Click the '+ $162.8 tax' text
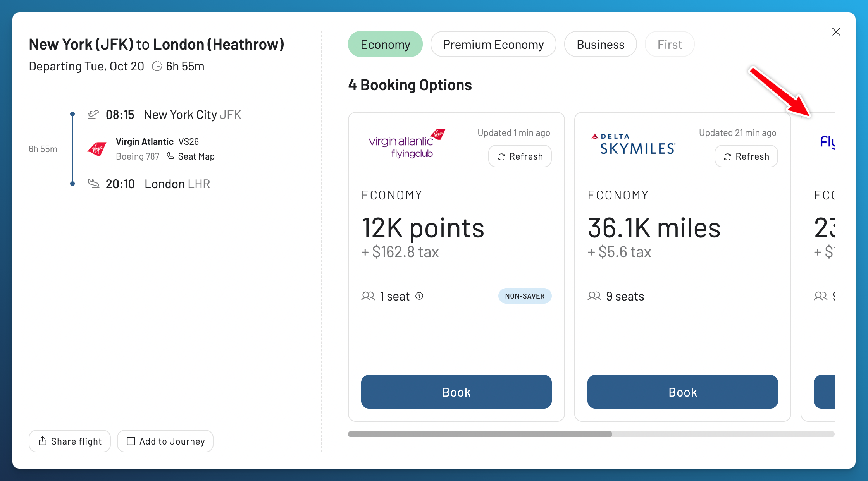Viewport: 868px width, 481px height. [400, 252]
